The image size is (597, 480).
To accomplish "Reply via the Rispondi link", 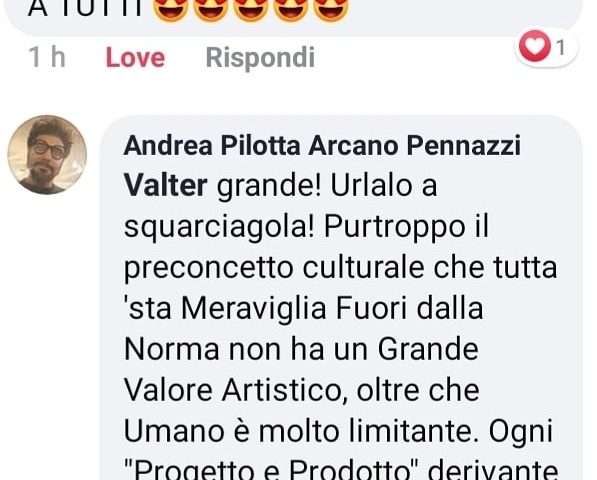I will click(x=260, y=58).
